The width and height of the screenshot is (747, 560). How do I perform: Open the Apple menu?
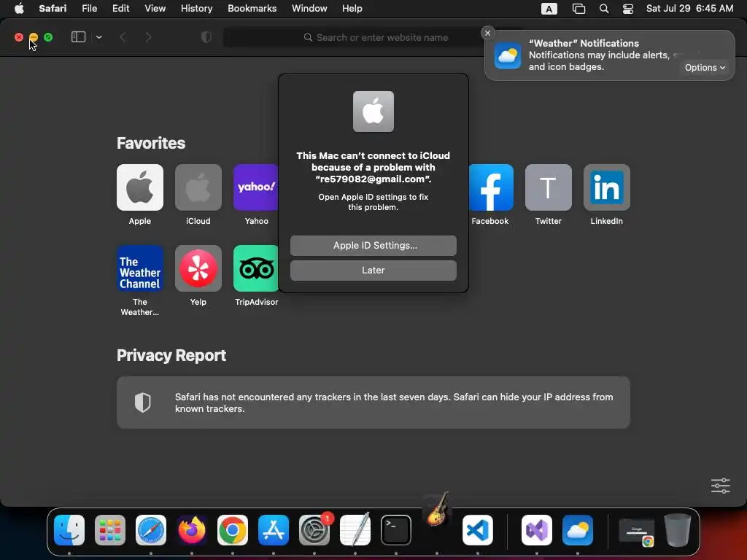[x=19, y=9]
